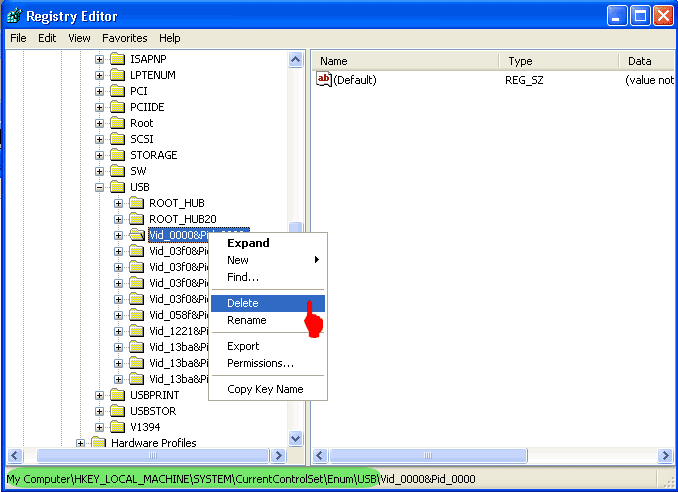Expand the USBSTOR key
Viewport: 678px width, 492px height.
99,411
